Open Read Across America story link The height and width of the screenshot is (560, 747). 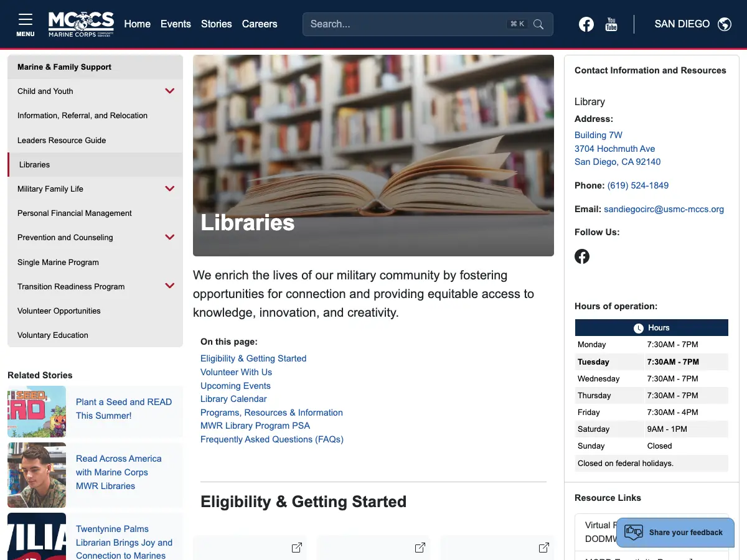coord(118,472)
